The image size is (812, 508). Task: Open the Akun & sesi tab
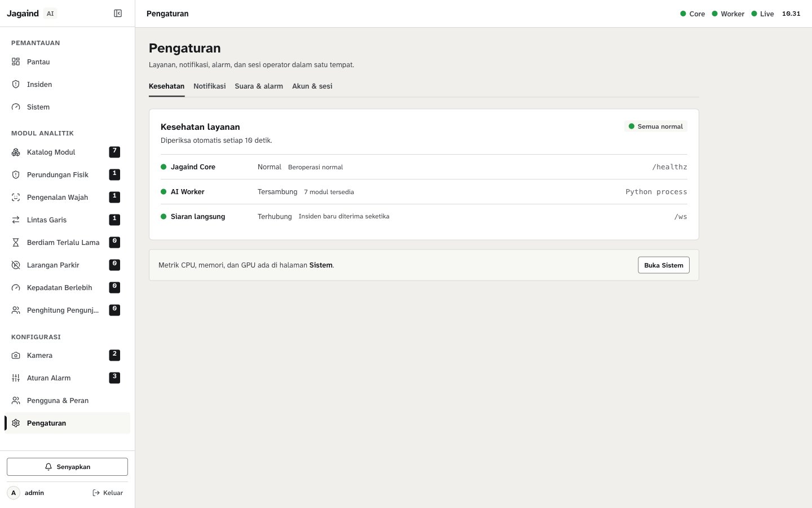coord(312,86)
